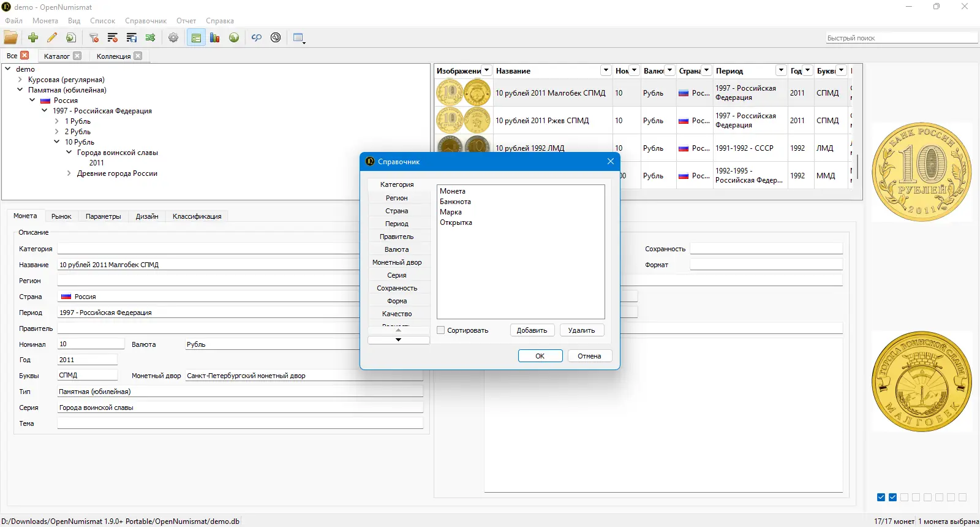Click the Russia flag in the Ржев row
The image size is (980, 527).
[684, 121]
